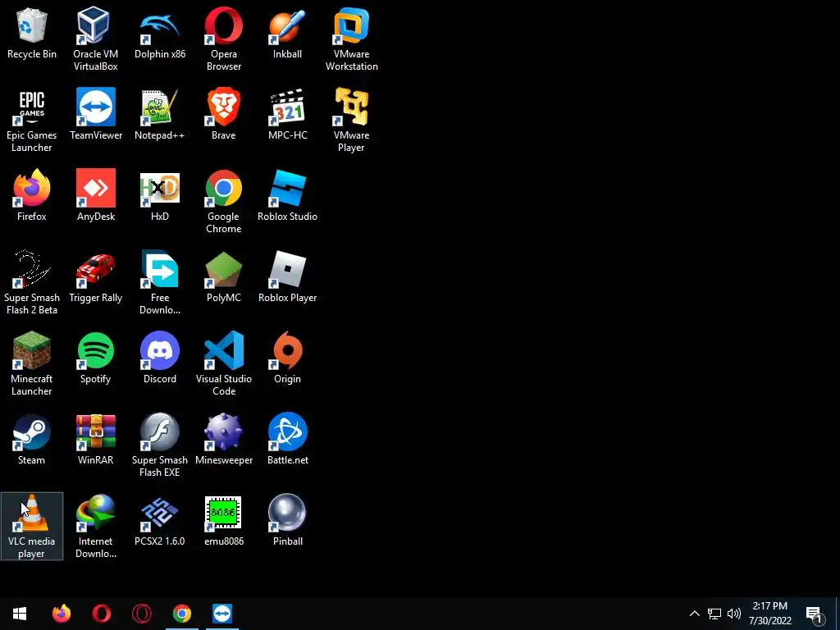The image size is (840, 630).
Task: Open outlined Opera GX taskbar icon
Action: [x=141, y=614]
